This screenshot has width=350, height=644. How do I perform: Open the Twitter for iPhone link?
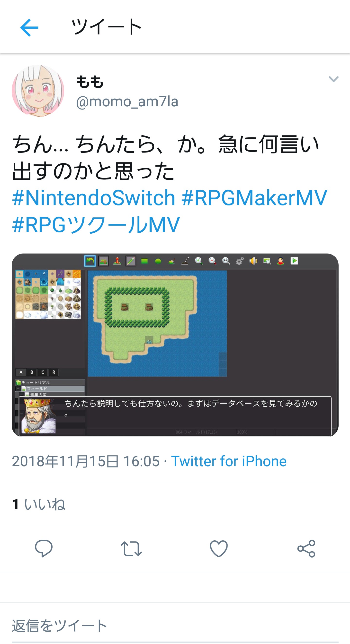[x=229, y=461]
